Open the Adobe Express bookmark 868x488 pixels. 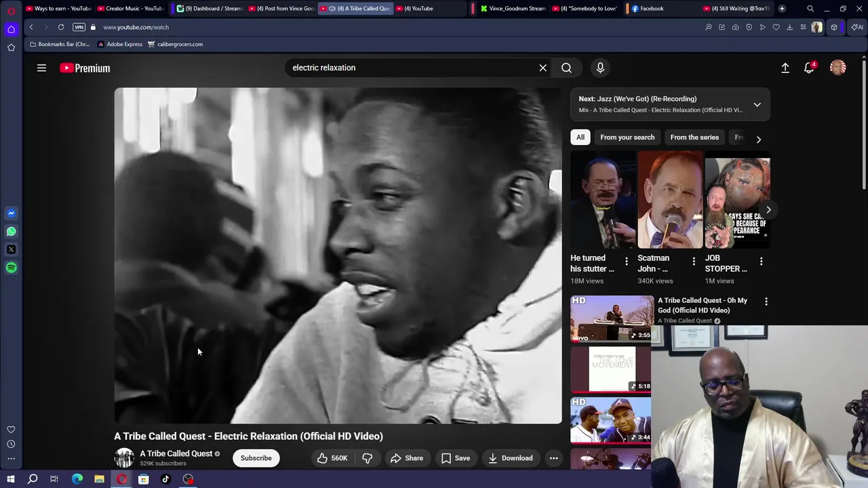120,44
